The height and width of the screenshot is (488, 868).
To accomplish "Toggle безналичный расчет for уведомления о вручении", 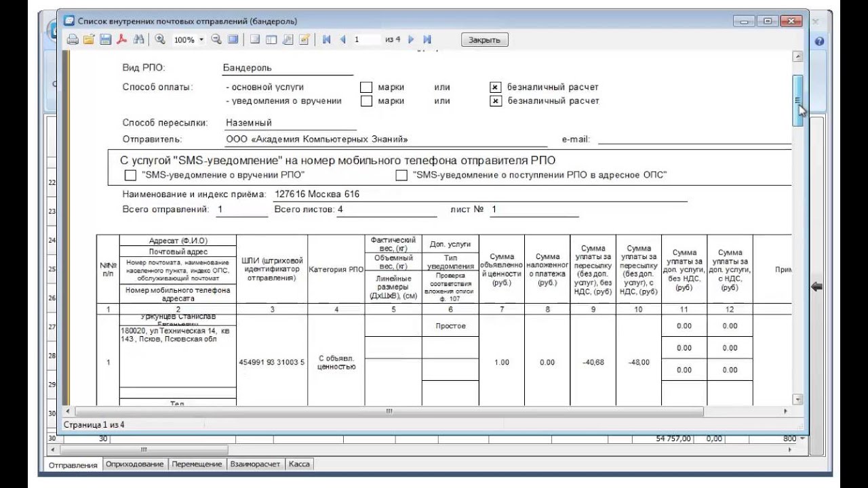I will [496, 101].
